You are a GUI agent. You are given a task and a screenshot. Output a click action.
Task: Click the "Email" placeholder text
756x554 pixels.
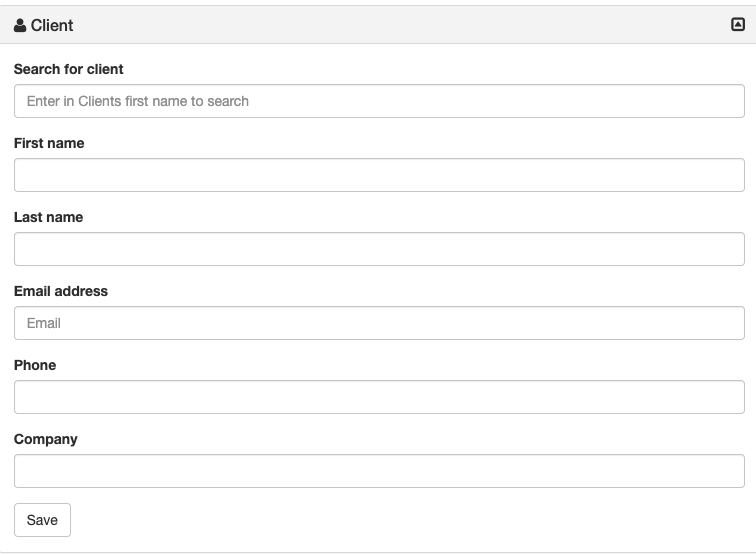click(44, 323)
